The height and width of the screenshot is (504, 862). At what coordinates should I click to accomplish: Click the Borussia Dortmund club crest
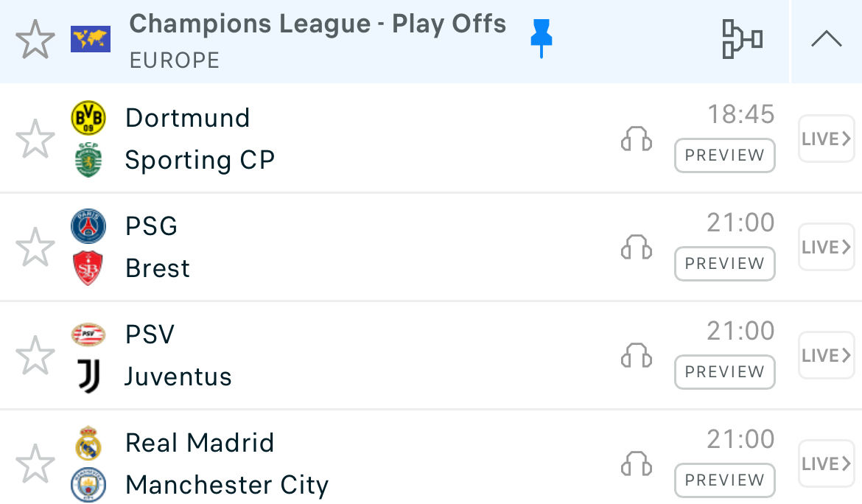[x=88, y=118]
